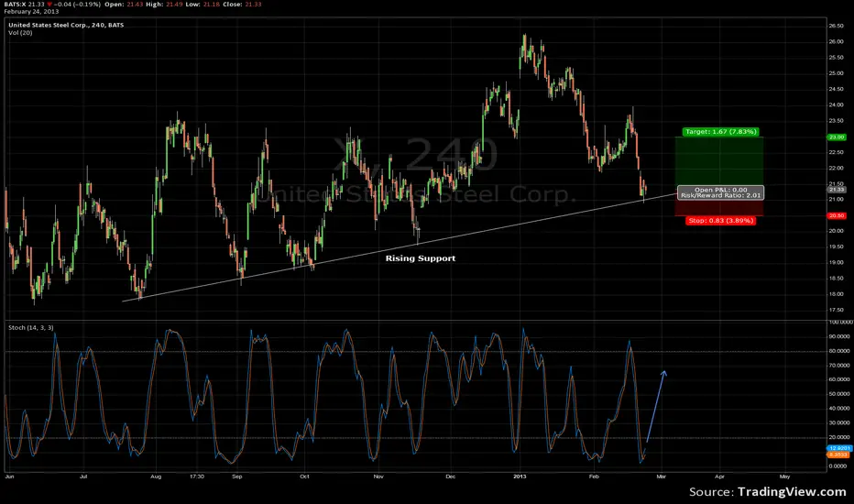This screenshot has width=854, height=504.
Task: Click the 17:30 label on the time axis
Action: 197,477
